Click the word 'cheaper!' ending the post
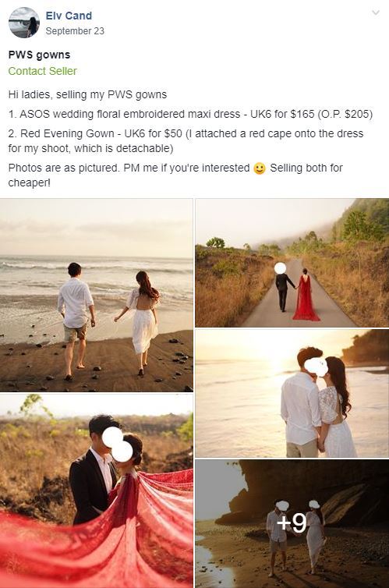Image resolution: width=389 pixels, height=588 pixels. (x=29, y=183)
